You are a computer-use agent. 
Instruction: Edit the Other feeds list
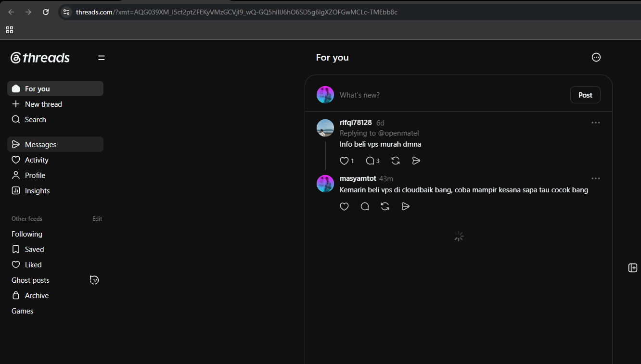point(97,219)
